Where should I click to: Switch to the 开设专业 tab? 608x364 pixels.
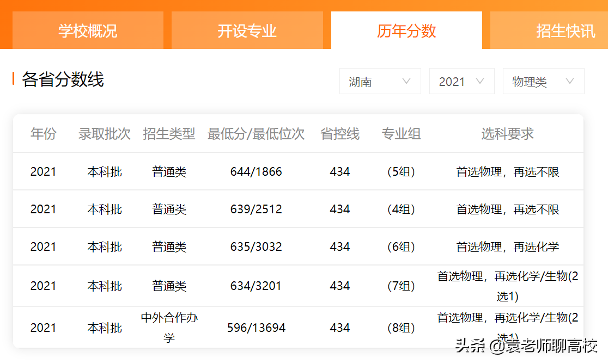[247, 30]
